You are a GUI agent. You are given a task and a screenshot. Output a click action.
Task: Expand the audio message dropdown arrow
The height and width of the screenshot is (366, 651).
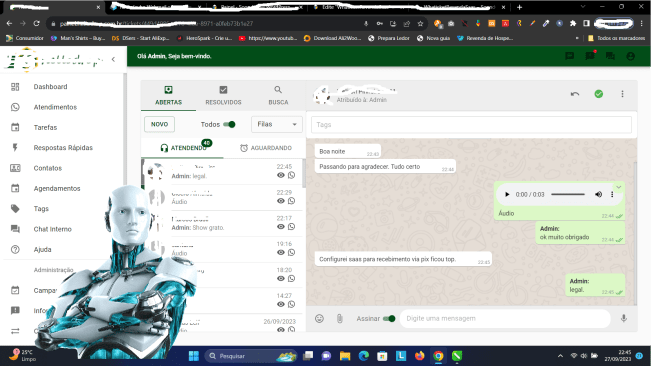click(619, 187)
